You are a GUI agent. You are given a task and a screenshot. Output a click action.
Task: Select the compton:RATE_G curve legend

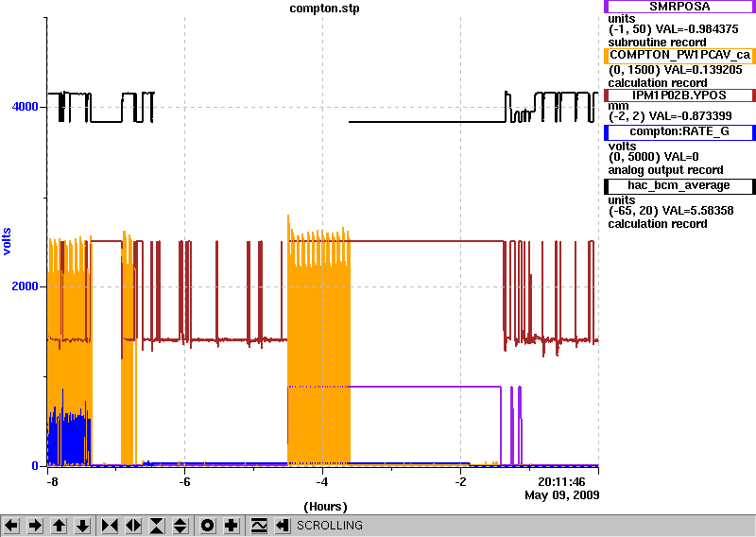tap(679, 131)
